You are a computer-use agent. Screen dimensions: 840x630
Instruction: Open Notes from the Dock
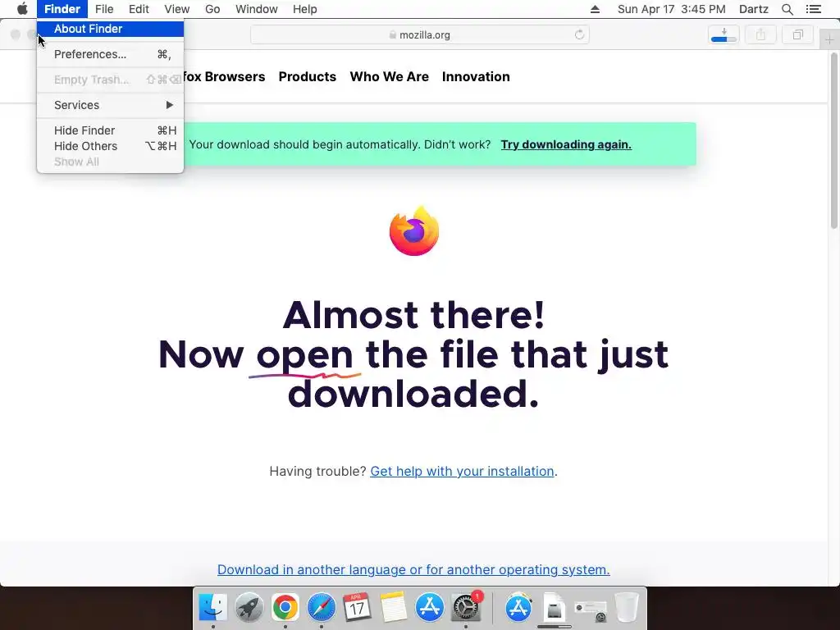coord(394,608)
